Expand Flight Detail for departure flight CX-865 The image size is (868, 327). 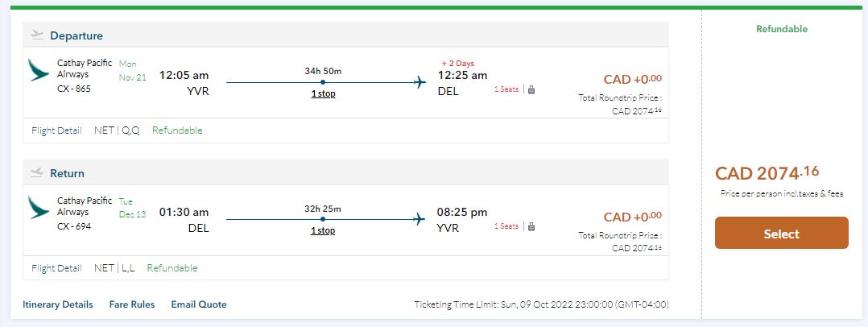coord(56,130)
